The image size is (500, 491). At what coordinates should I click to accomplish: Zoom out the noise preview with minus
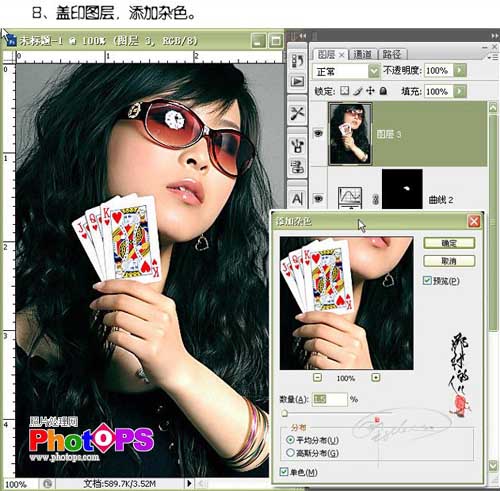(317, 378)
